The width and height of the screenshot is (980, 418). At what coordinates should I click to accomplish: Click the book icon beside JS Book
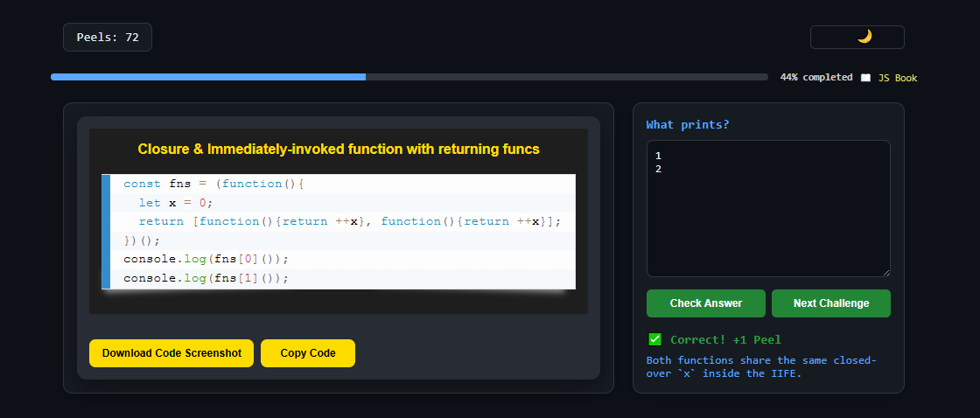[865, 78]
